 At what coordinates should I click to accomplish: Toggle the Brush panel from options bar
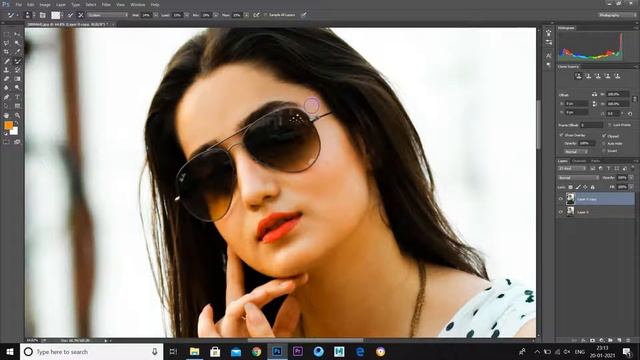(x=42, y=15)
